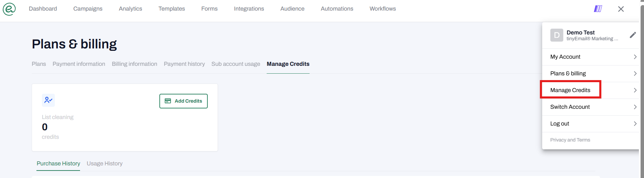Switch to Payment history tab

point(184,64)
